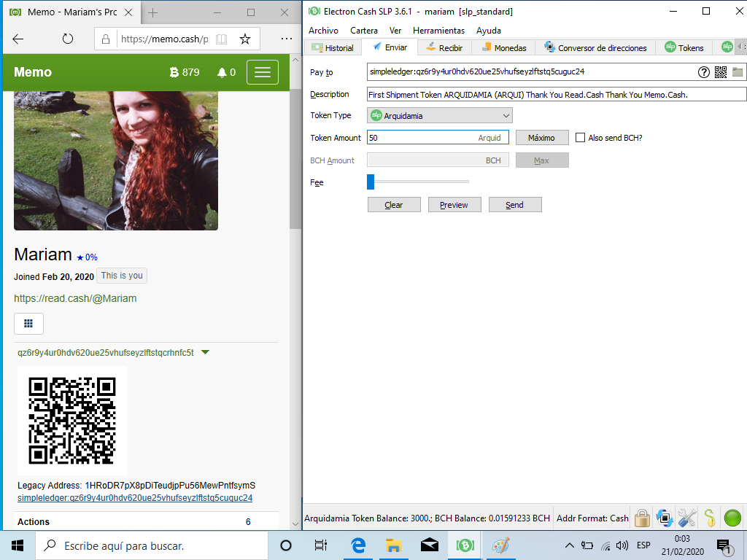747x560 pixels.
Task: Click the grid view icon under Mariam's profile
Action: (28, 324)
